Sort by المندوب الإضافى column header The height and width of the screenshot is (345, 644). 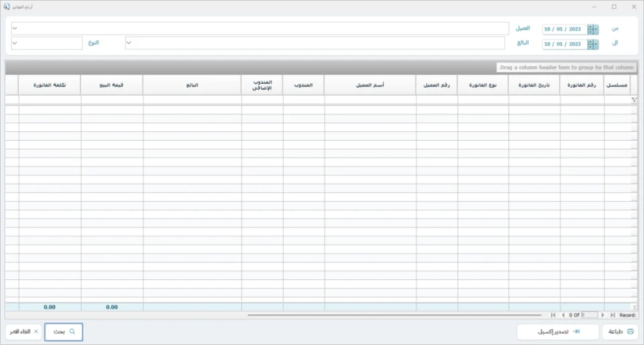262,85
